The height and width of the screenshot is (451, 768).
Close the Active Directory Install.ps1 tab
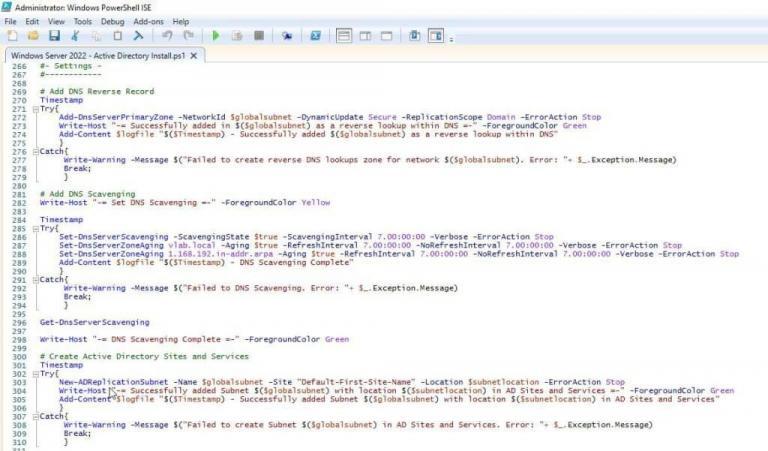(193, 55)
